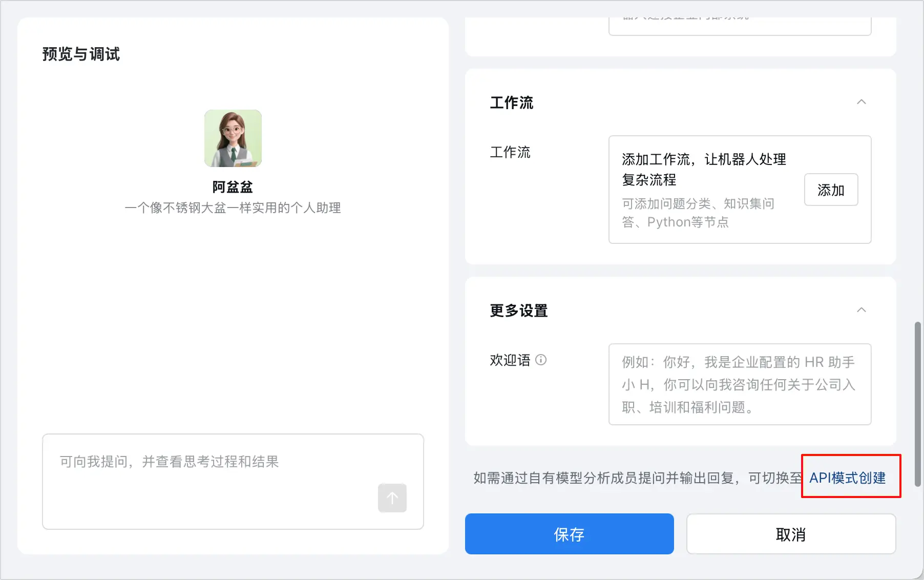The width and height of the screenshot is (924, 580).
Task: Click the 工作流 field label
Action: click(x=510, y=152)
